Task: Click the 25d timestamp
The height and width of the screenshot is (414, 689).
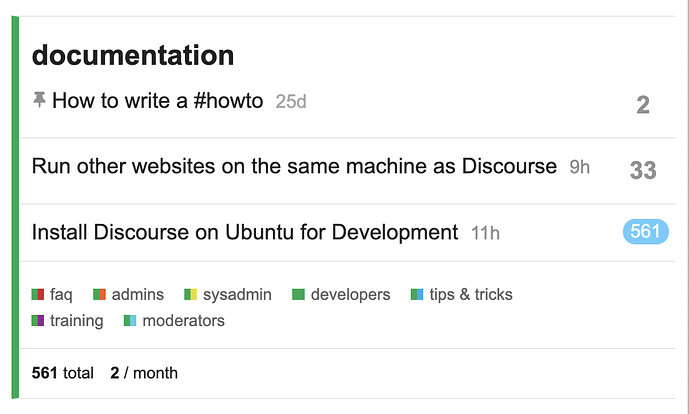Action: (291, 102)
